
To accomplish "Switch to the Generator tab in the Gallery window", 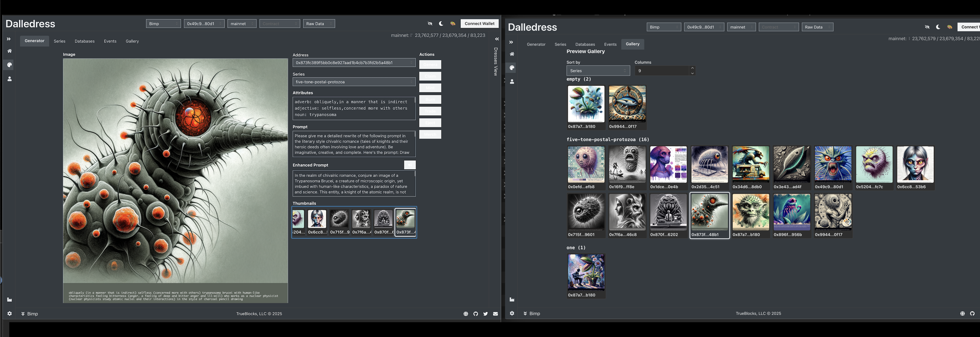I will [536, 45].
